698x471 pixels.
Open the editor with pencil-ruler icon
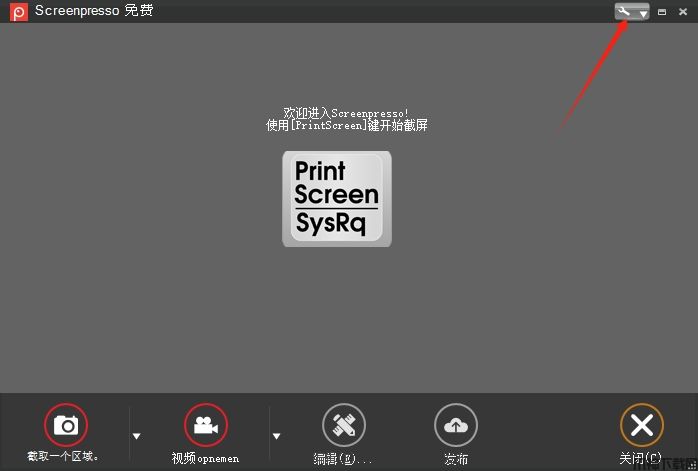344,425
